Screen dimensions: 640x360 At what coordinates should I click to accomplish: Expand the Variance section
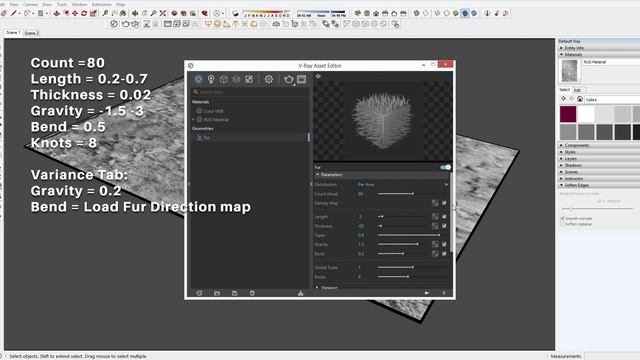point(317,288)
